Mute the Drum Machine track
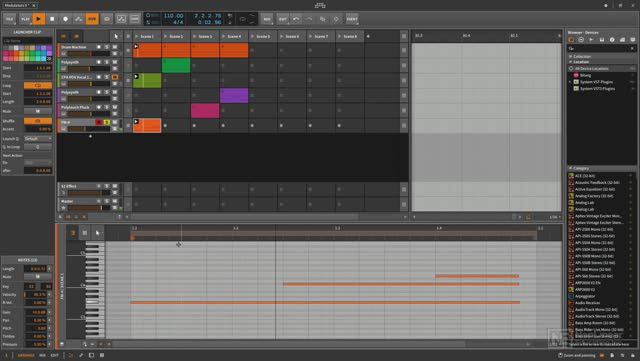The width and height of the screenshot is (640, 361). point(114,47)
